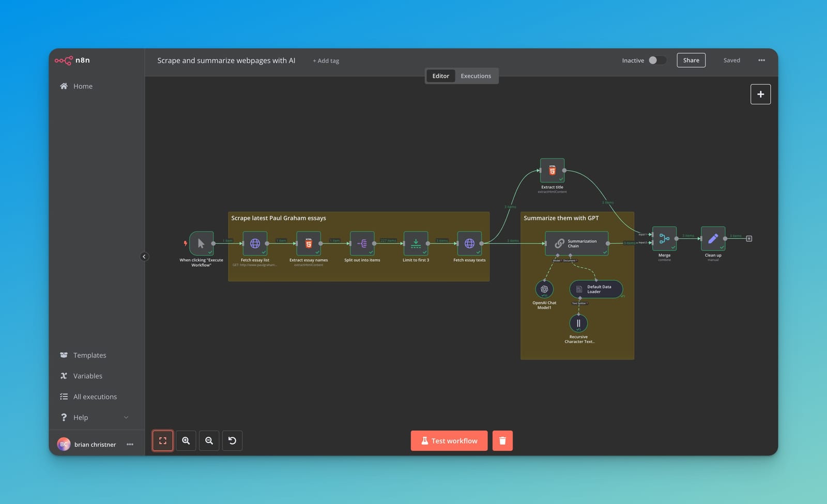Viewport: 827px width, 504px height.
Task: Switch to the Executions tab
Action: pyautogui.click(x=475, y=75)
